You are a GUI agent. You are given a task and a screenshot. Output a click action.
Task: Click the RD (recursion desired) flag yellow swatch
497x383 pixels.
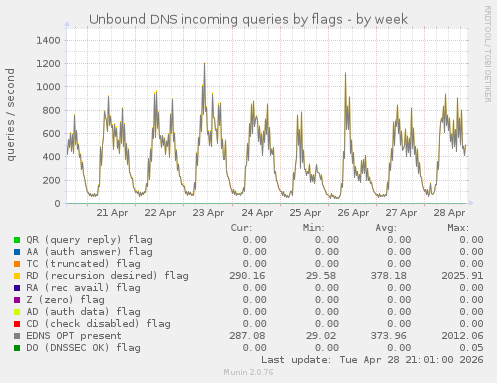pyautogui.click(x=17, y=276)
